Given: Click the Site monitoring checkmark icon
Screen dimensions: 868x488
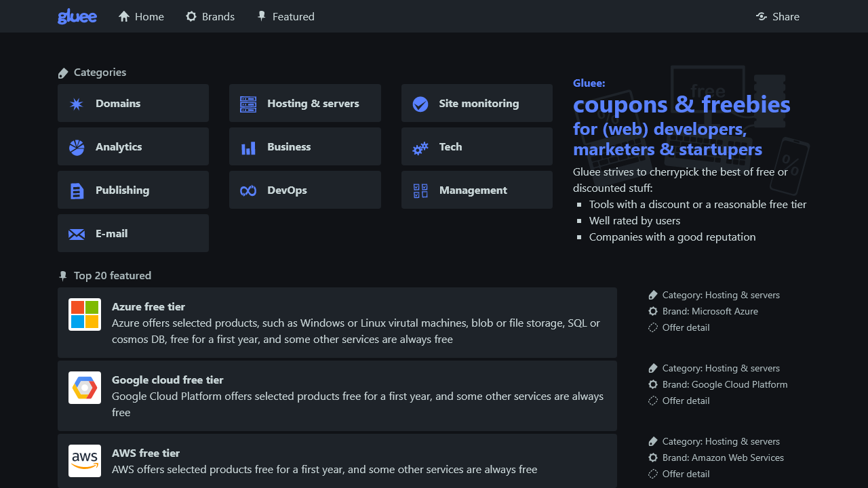Looking at the screenshot, I should tap(420, 104).
